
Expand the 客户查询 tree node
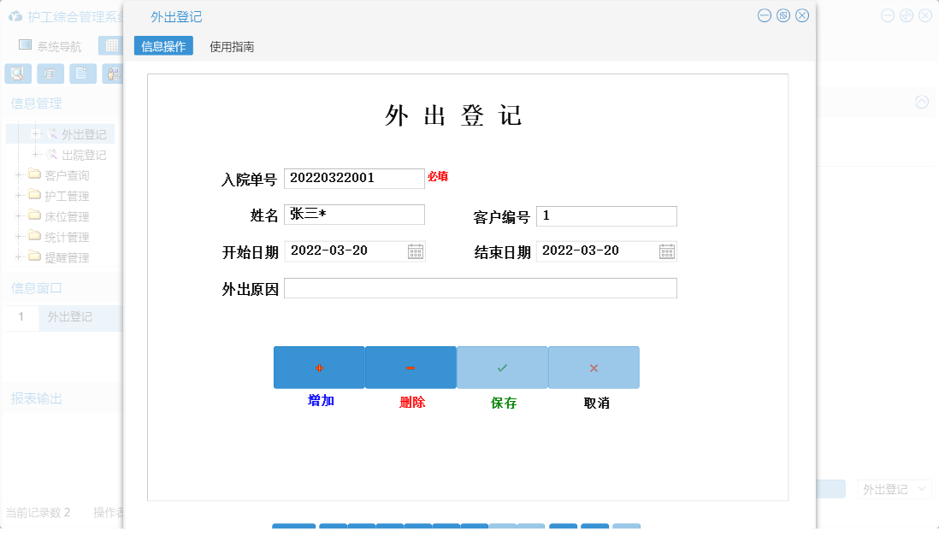16,175
